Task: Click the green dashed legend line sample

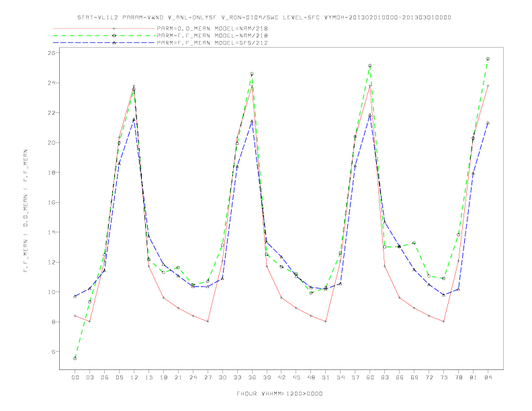Action: click(x=104, y=36)
